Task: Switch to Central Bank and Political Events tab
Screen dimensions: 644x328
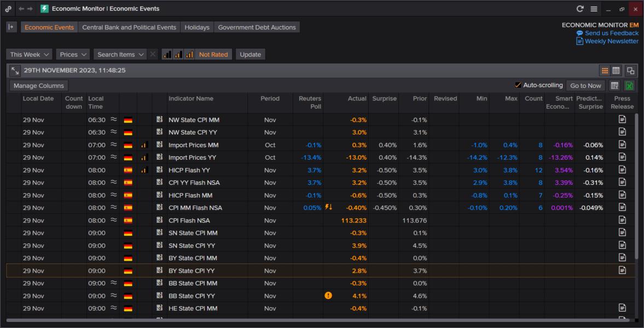Action: click(x=129, y=27)
